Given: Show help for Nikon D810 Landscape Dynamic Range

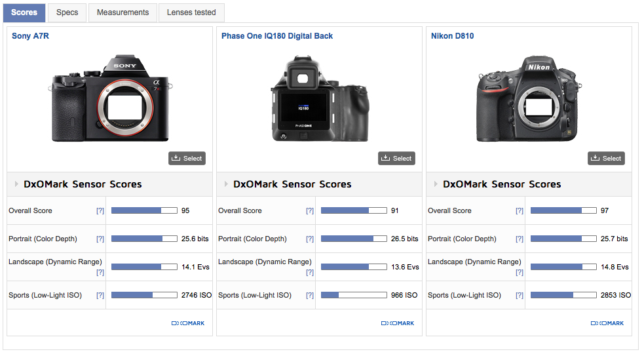Looking at the screenshot, I should (x=520, y=272).
